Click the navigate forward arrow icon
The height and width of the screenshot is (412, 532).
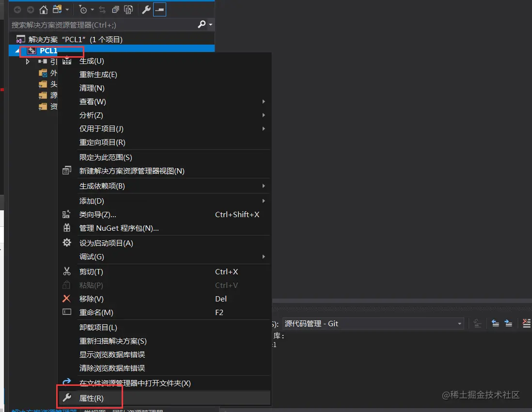[31, 10]
